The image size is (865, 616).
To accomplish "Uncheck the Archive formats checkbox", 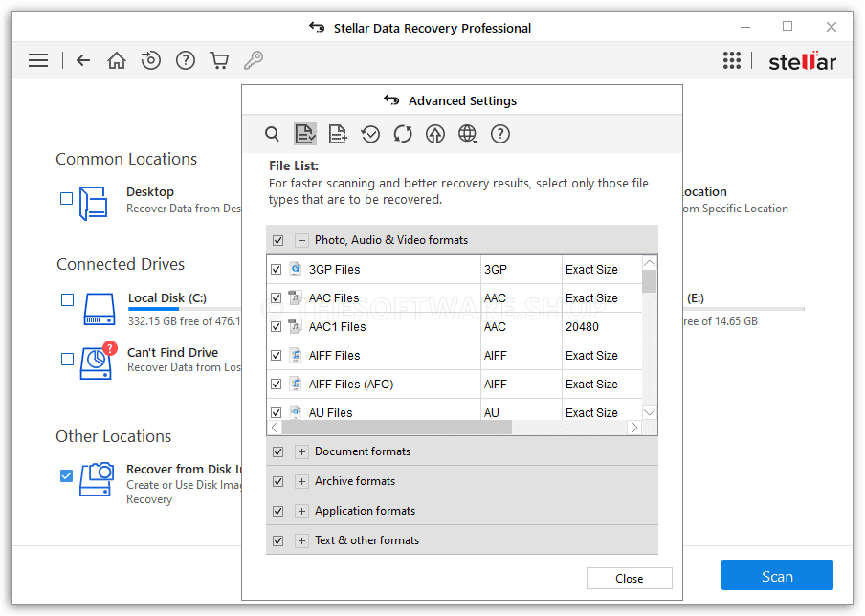I will pyautogui.click(x=278, y=481).
